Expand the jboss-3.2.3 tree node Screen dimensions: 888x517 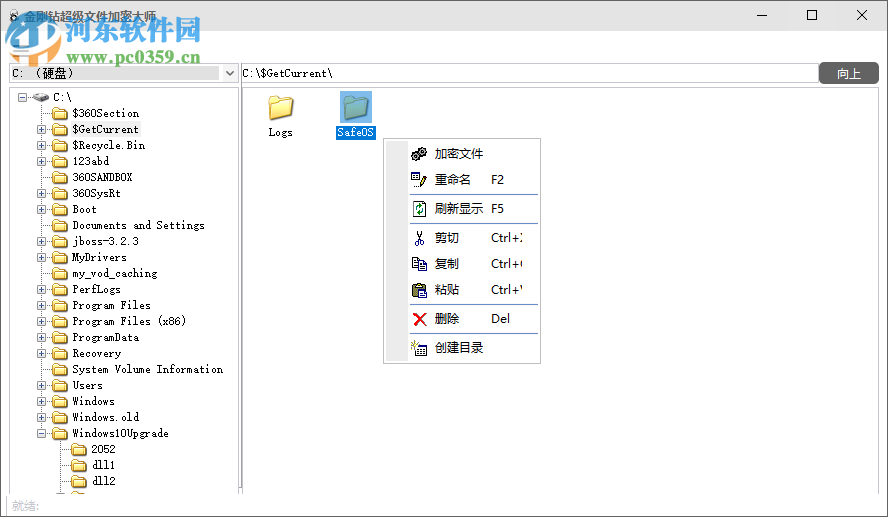41,242
